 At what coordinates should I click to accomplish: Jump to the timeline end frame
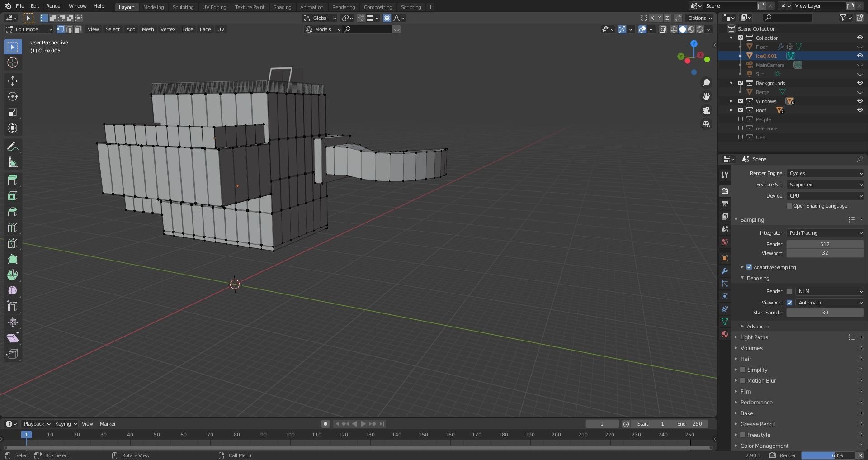382,424
